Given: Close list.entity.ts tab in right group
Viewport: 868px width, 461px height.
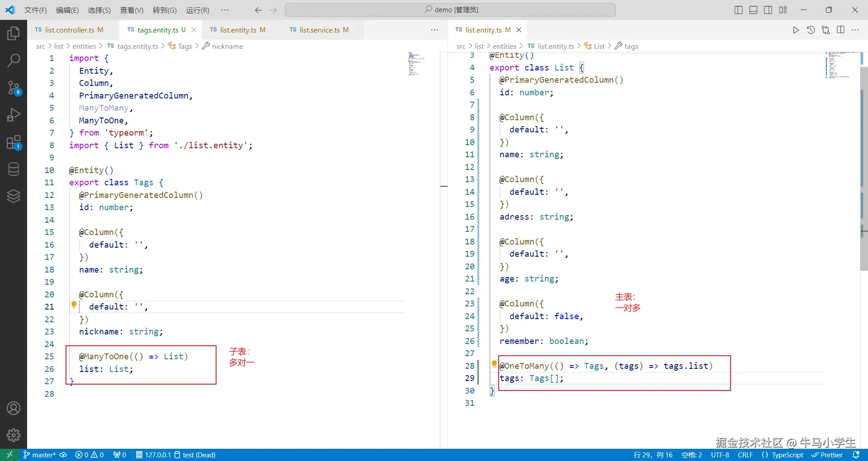Looking at the screenshot, I should 519,30.
